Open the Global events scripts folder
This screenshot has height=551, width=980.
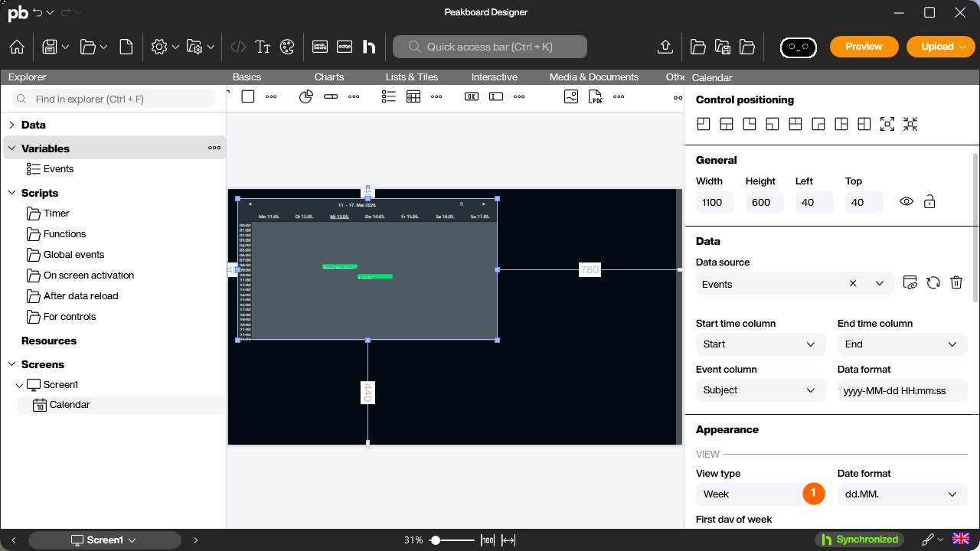click(73, 255)
